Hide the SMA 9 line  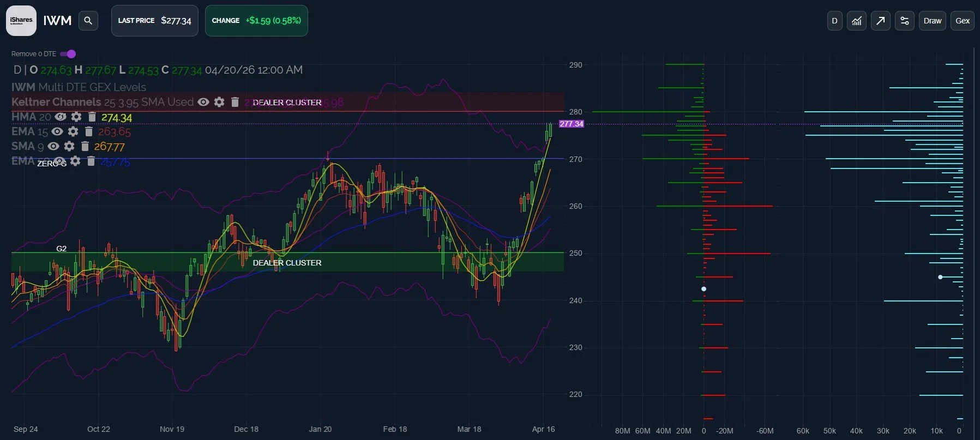coord(53,146)
